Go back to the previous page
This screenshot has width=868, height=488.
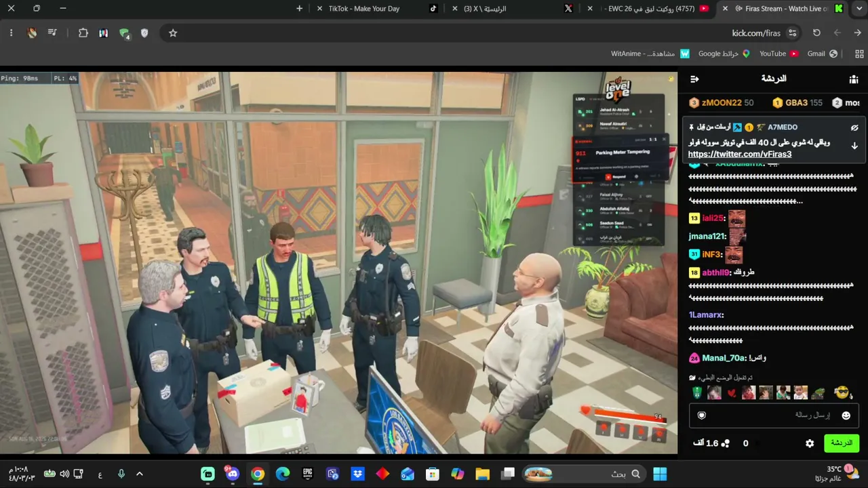click(857, 33)
